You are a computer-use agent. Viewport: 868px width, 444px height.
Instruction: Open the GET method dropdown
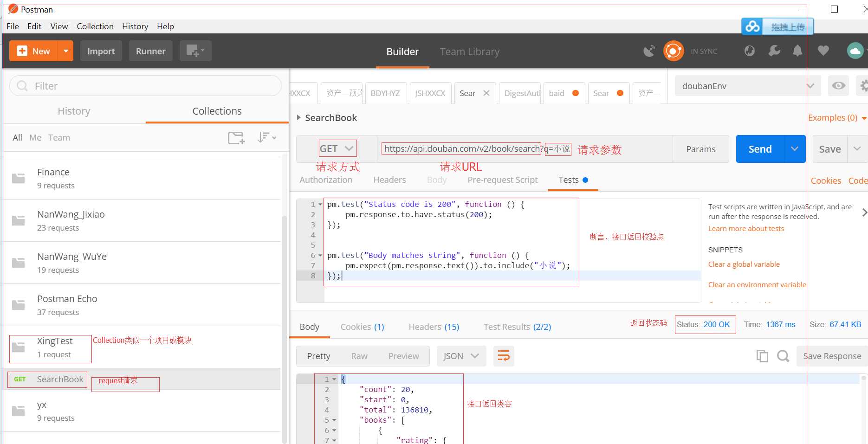coord(337,149)
